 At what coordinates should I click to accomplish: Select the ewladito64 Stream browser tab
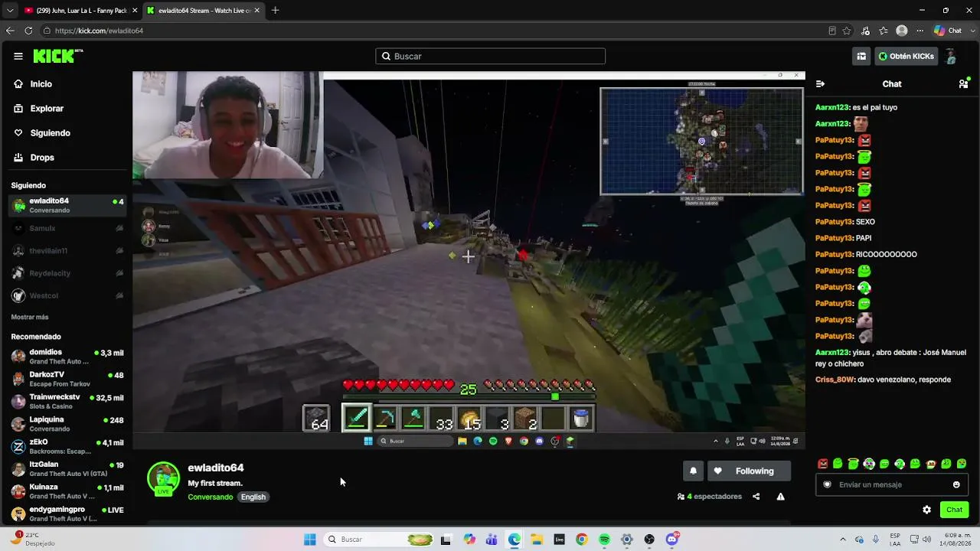point(203,11)
